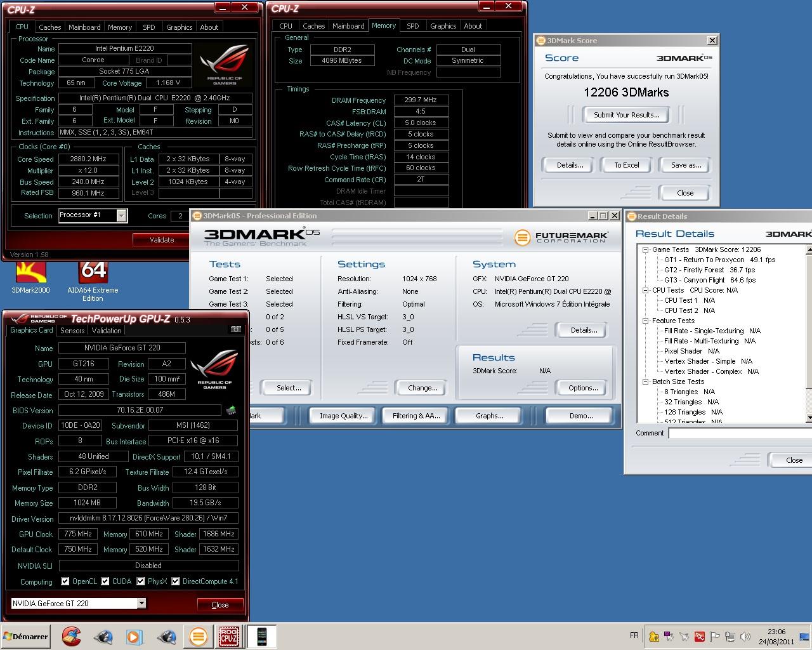
Task: Click the Result Details scrollbar down arrow
Action: click(x=809, y=418)
